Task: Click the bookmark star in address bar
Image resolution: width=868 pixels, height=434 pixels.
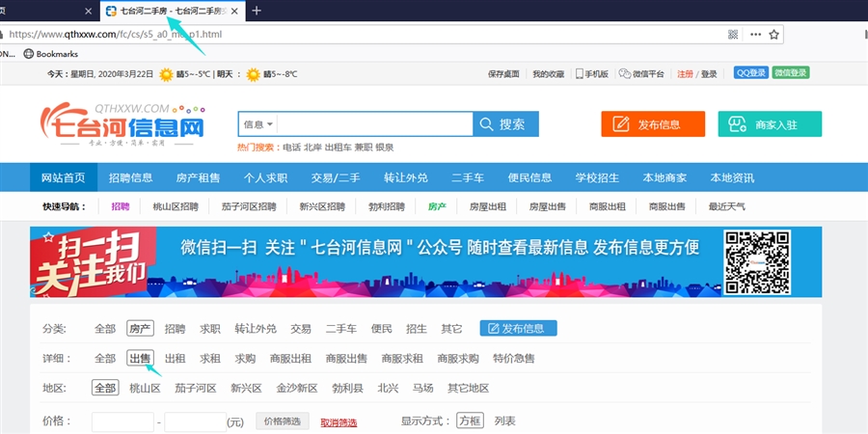Action: (x=774, y=34)
